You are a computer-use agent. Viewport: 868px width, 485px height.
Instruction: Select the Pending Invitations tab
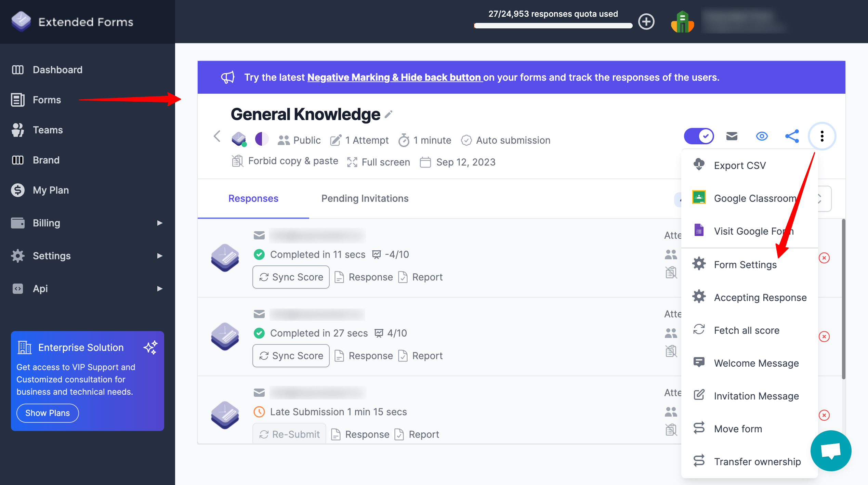click(x=365, y=198)
